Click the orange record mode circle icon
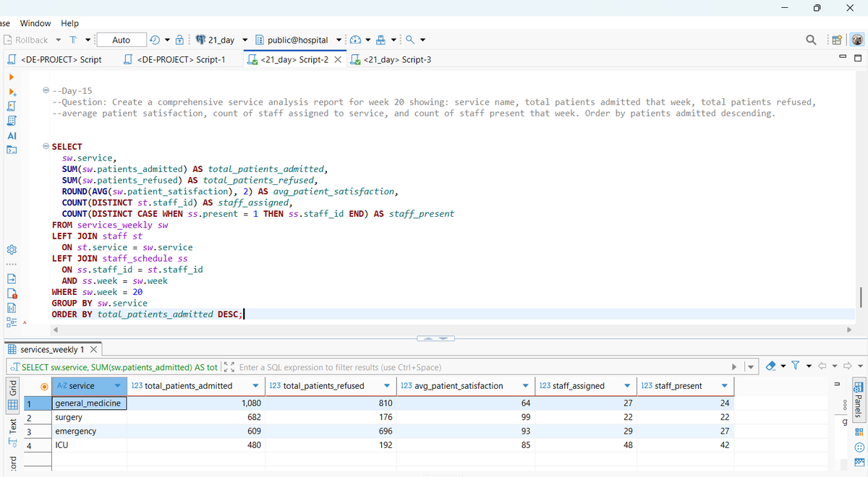 44,386
